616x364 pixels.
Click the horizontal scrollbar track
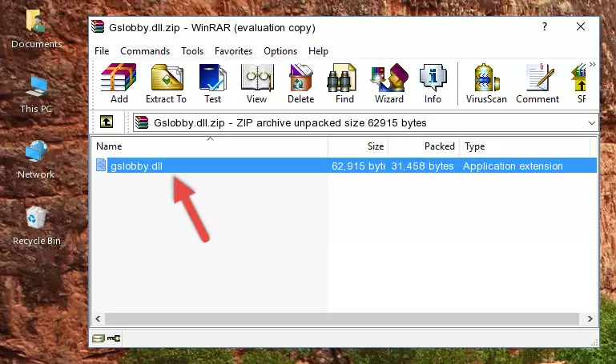click(342, 318)
